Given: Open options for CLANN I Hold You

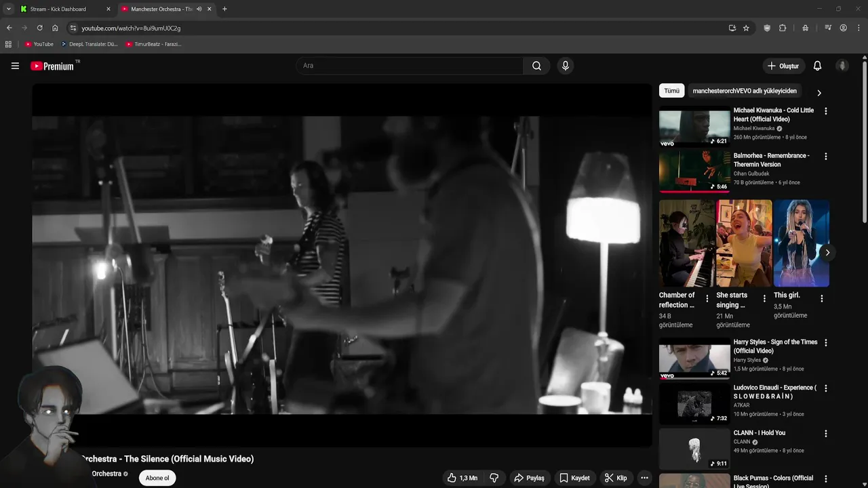Looking at the screenshot, I should click(x=825, y=434).
